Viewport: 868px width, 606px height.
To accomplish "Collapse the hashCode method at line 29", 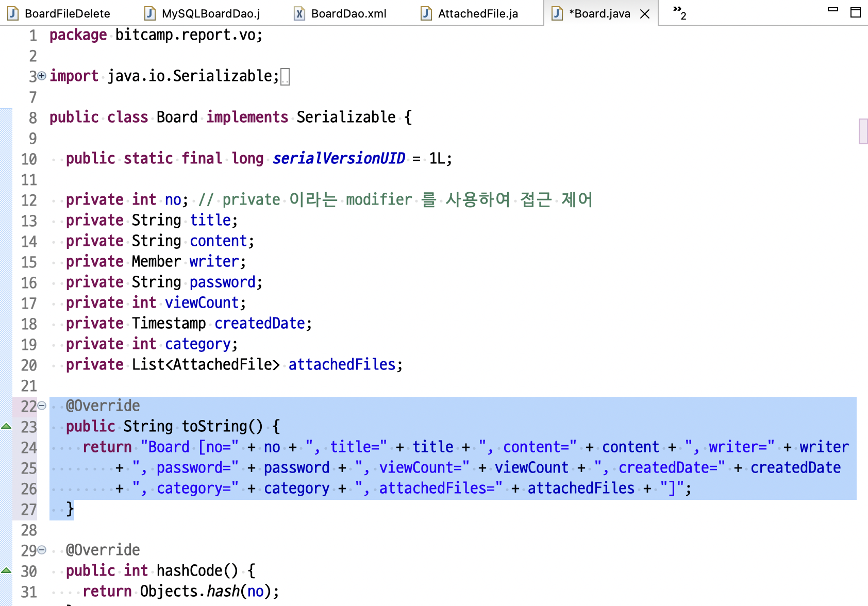I will (x=42, y=550).
